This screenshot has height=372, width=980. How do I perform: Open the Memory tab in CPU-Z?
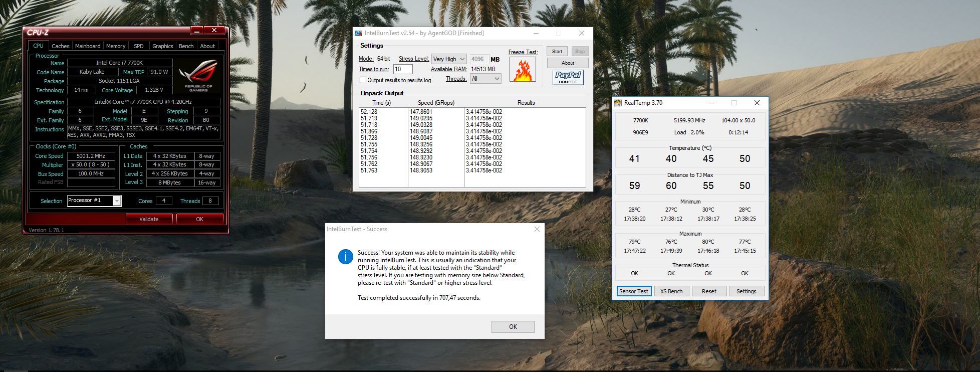point(116,46)
